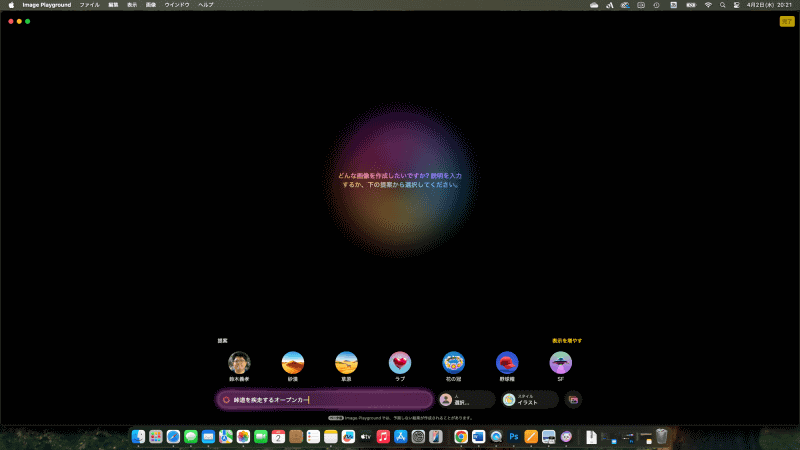Viewport: 800px width, 450px height.
Task: Open Notes from the Dock
Action: pyautogui.click(x=331, y=437)
